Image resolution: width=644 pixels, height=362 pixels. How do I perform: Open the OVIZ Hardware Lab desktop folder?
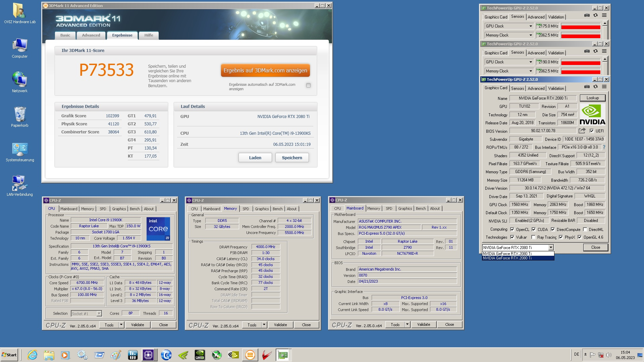pos(19,13)
